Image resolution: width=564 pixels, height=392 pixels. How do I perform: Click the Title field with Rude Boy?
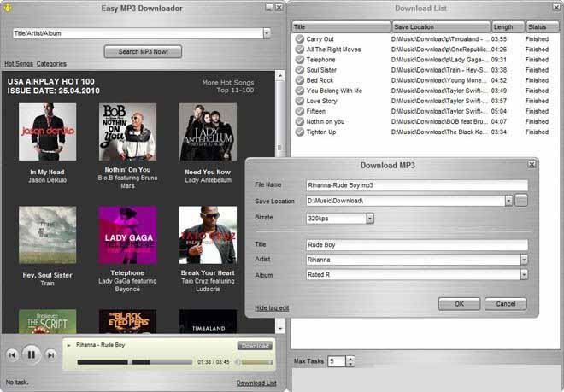(x=416, y=245)
